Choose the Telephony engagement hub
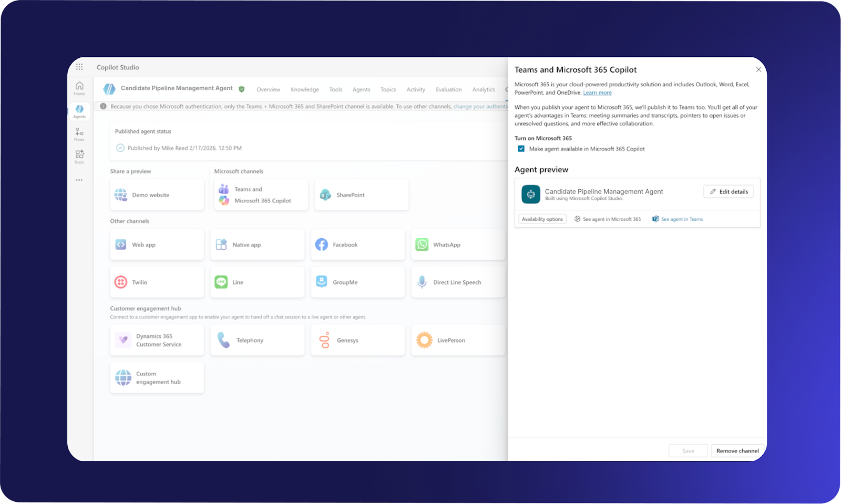Image resolution: width=841 pixels, height=504 pixels. click(x=257, y=341)
